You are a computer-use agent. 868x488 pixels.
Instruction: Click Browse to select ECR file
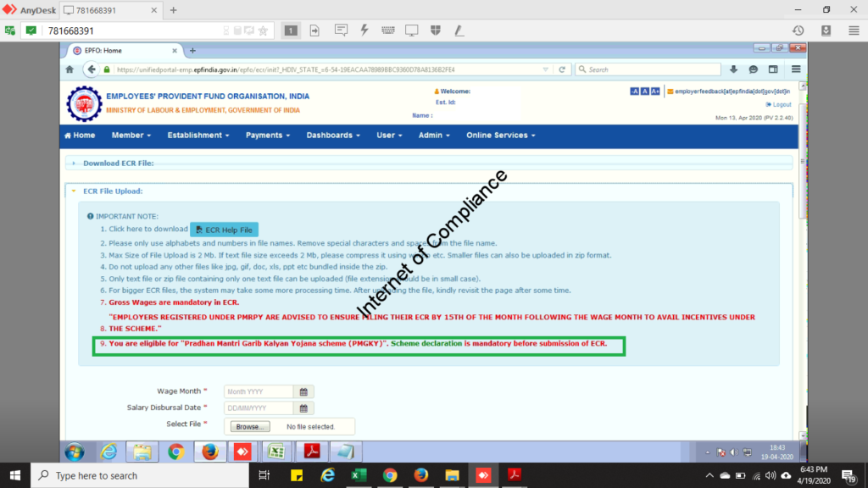coord(250,427)
